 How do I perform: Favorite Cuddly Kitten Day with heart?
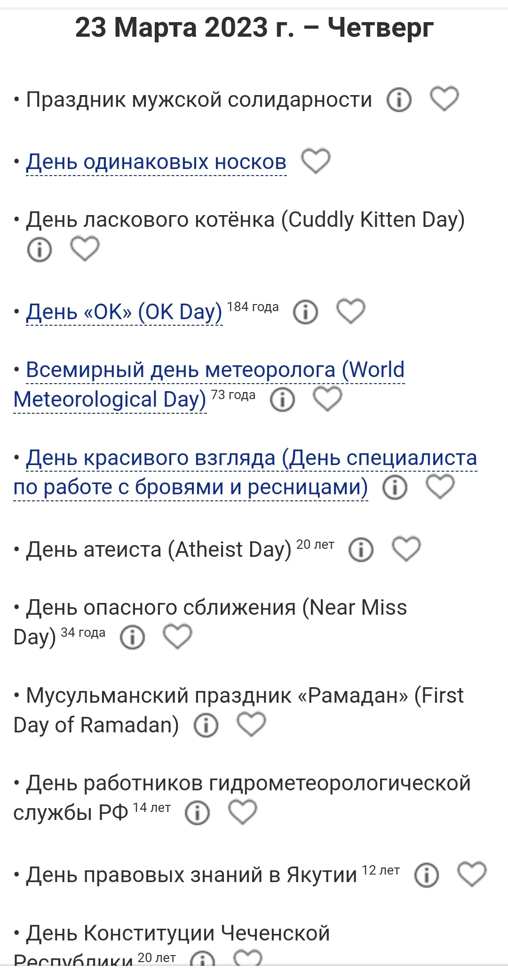tap(85, 249)
